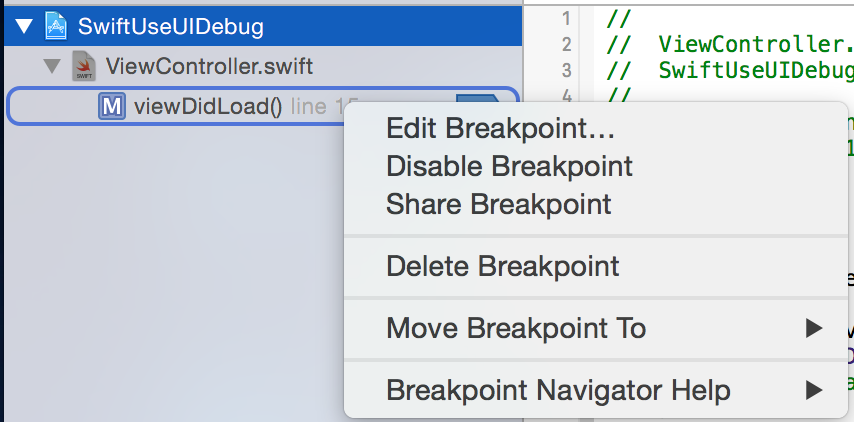Click the Swift file icon beside ViewController.swift
This screenshot has width=854, height=422.
click(84, 67)
